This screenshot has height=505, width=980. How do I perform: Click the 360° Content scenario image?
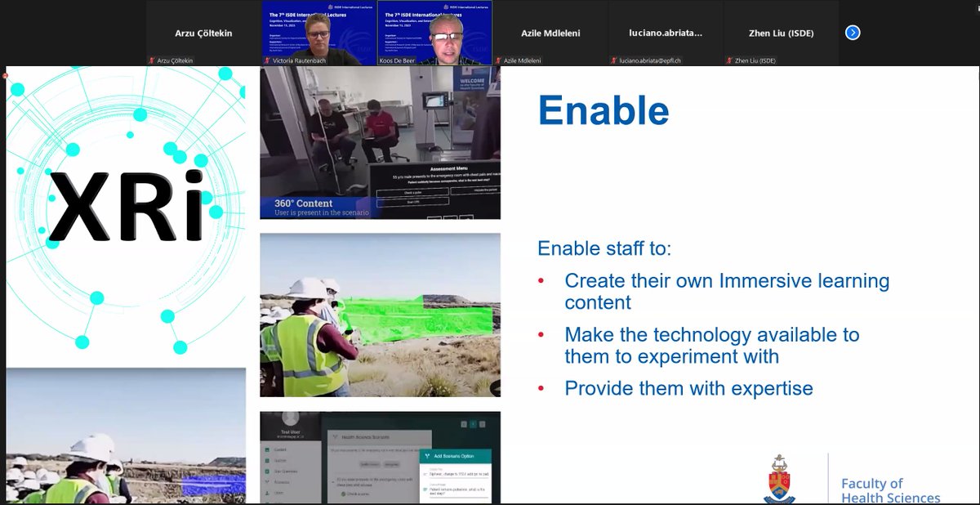coord(380,143)
